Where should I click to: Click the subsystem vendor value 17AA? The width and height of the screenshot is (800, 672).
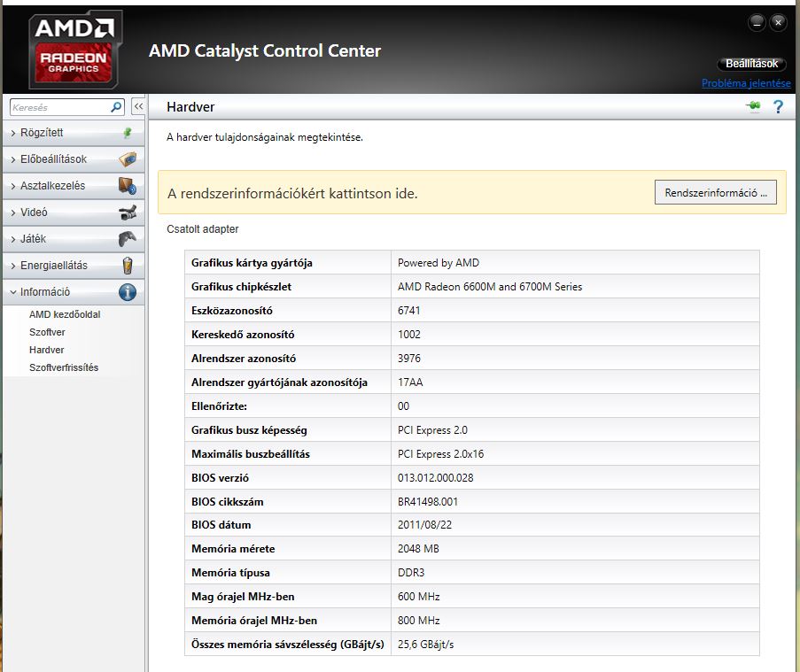(410, 382)
